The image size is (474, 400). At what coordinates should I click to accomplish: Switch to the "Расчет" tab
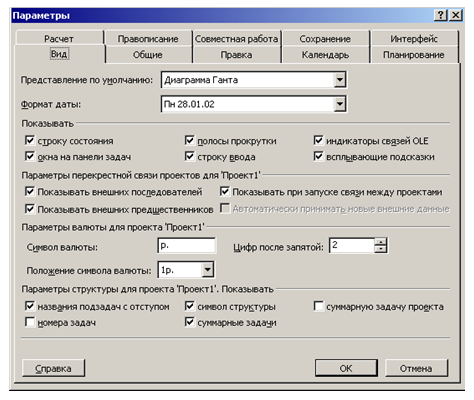(x=59, y=38)
